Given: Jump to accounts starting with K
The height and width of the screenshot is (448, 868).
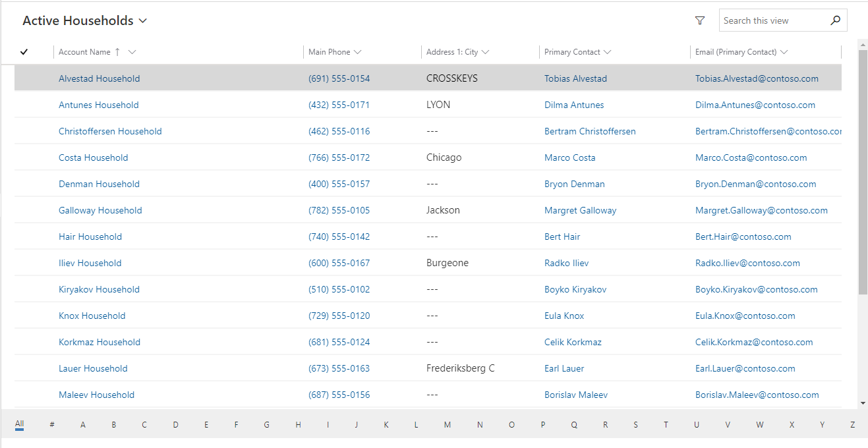Looking at the screenshot, I should point(386,425).
